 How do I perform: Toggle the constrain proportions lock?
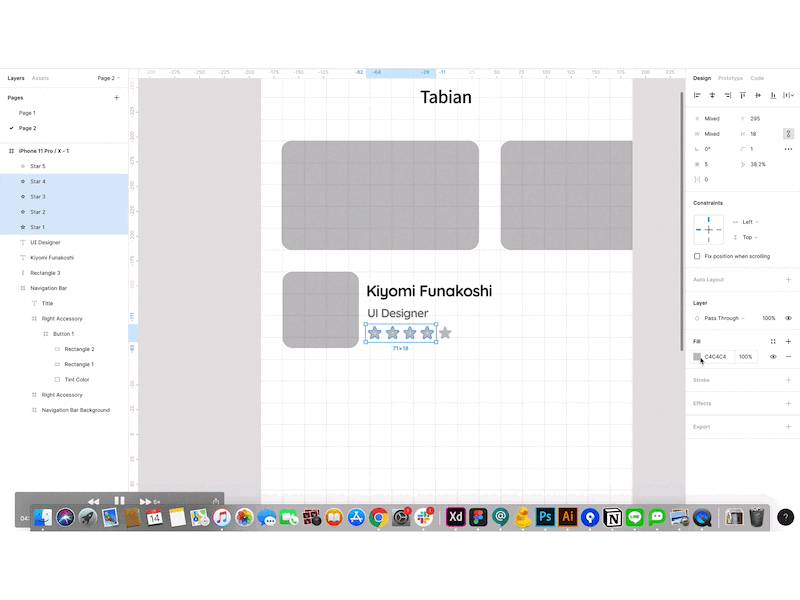(788, 134)
